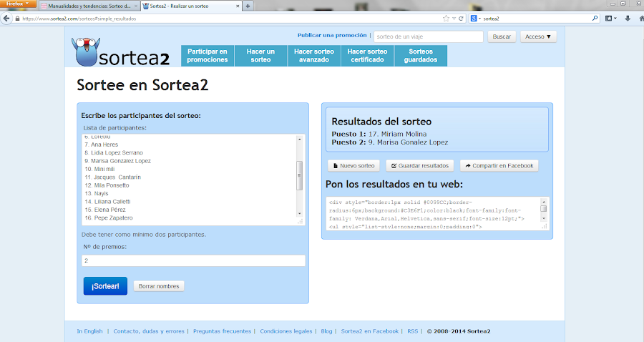
Task: Open Contacto, dudas y errores link
Action: (x=149, y=331)
